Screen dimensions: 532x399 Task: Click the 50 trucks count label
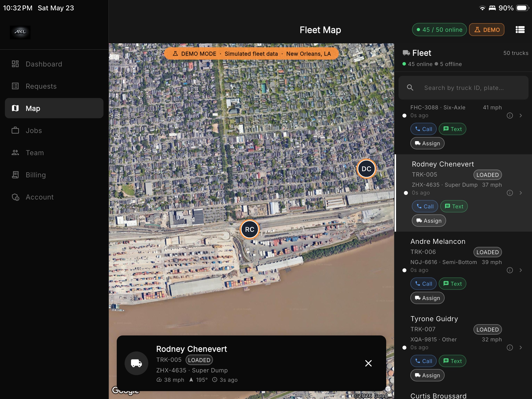tap(516, 53)
